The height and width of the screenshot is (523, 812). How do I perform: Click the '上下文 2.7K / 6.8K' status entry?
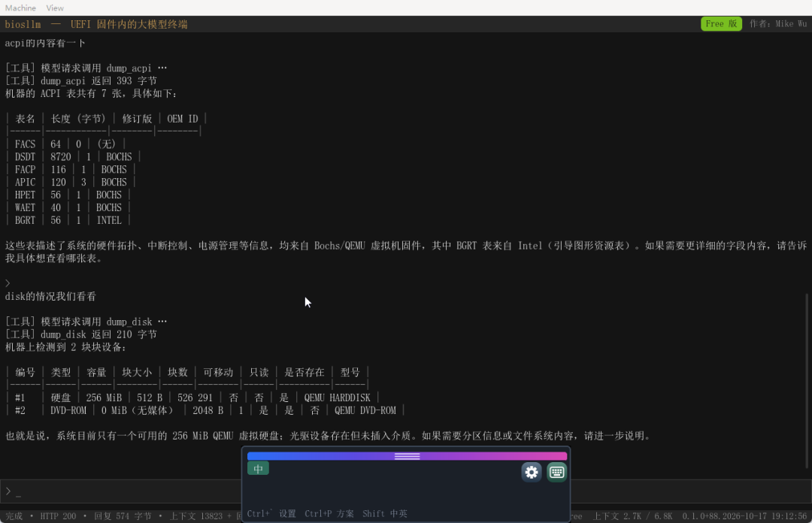(x=632, y=516)
